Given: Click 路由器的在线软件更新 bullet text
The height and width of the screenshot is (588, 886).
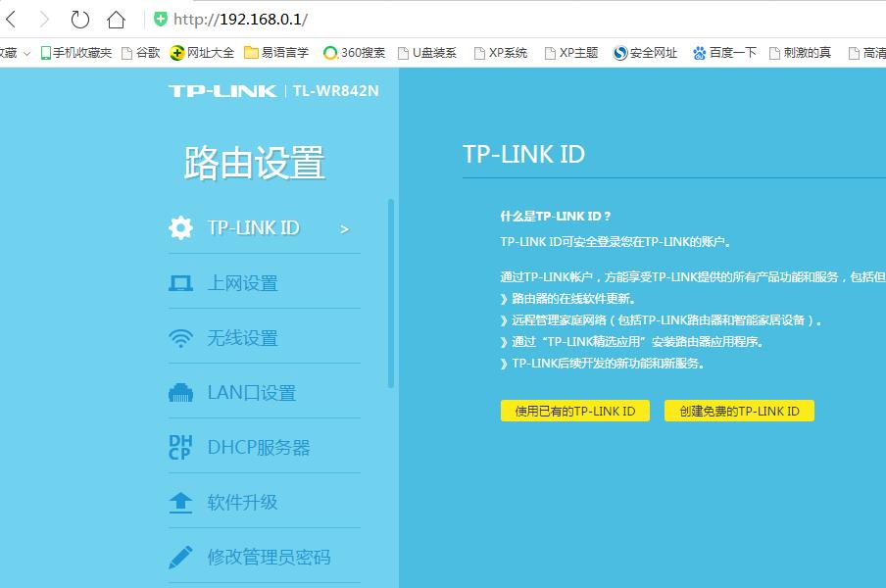Looking at the screenshot, I should click(573, 298).
